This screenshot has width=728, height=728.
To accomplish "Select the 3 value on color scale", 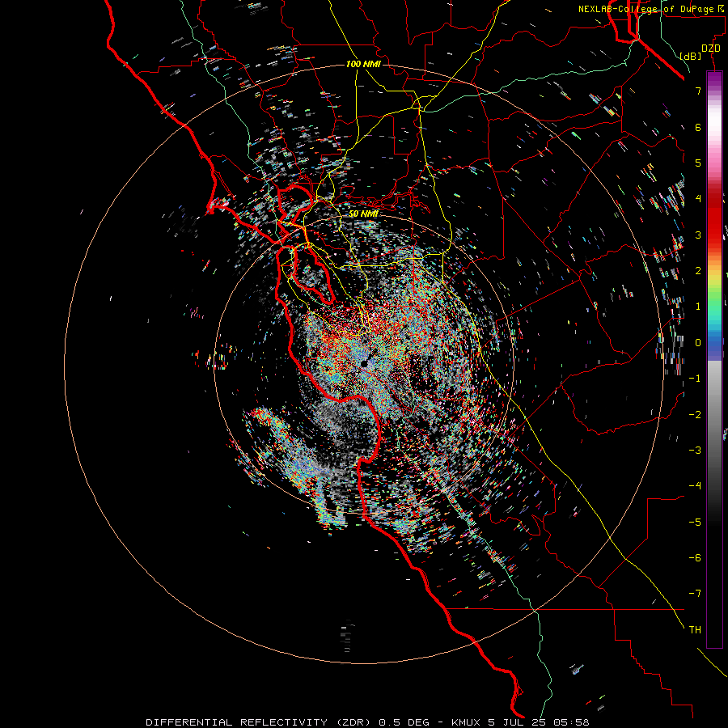I will click(x=698, y=235).
